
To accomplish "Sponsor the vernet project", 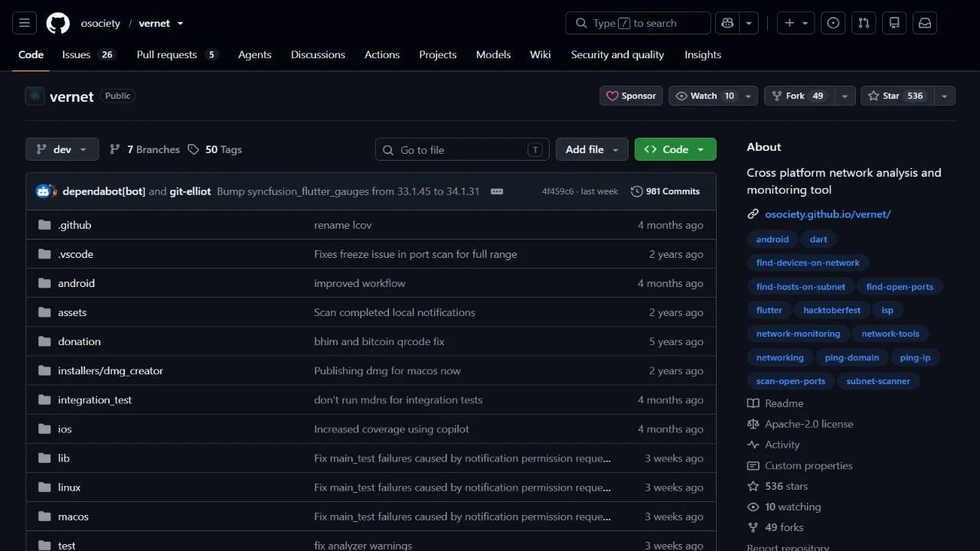I will coord(631,96).
